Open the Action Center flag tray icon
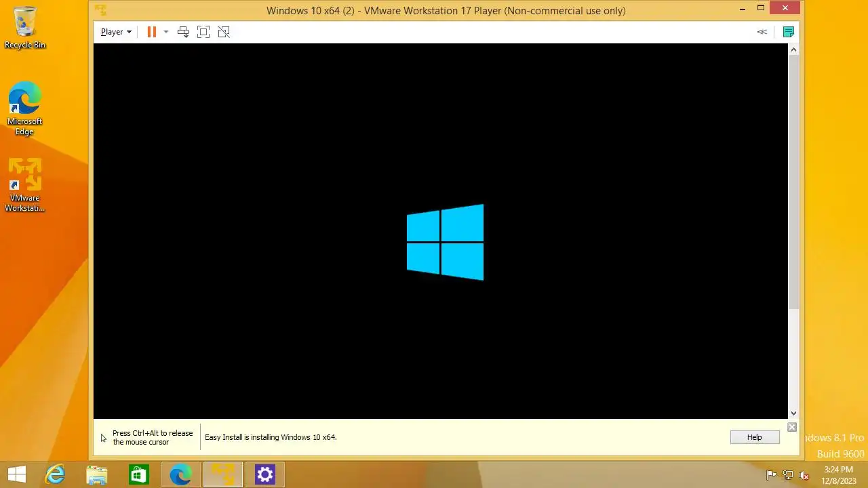Screen dimensions: 868x488 tap(771, 475)
